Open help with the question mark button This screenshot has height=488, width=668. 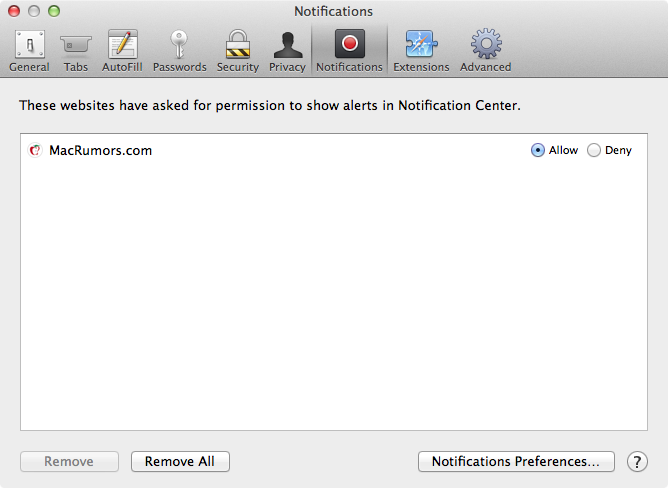637,462
